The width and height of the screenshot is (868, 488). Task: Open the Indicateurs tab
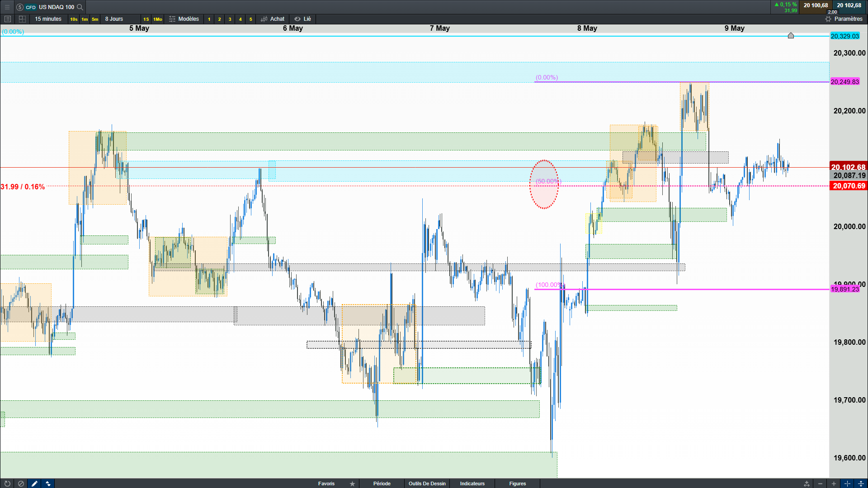click(472, 483)
